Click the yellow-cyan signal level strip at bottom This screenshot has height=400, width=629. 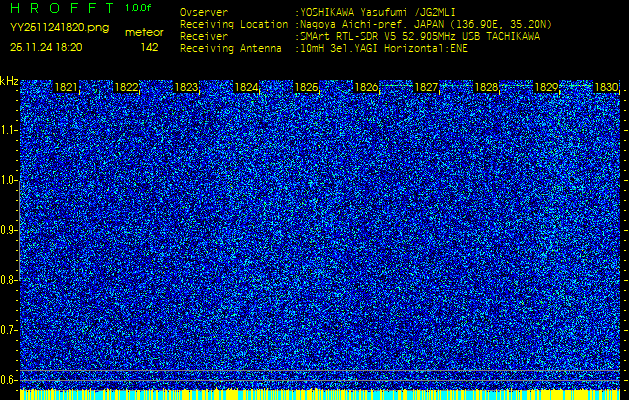(320, 394)
